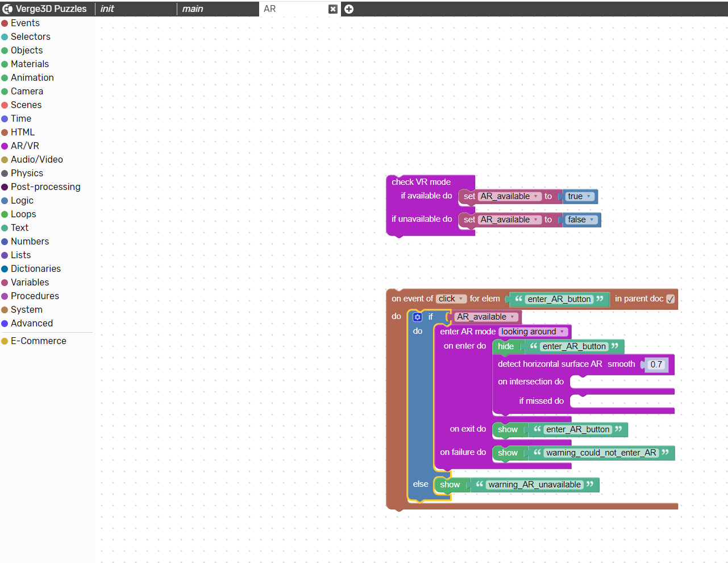
Task: Toggle the 'in parent doc' checkbox
Action: point(671,299)
